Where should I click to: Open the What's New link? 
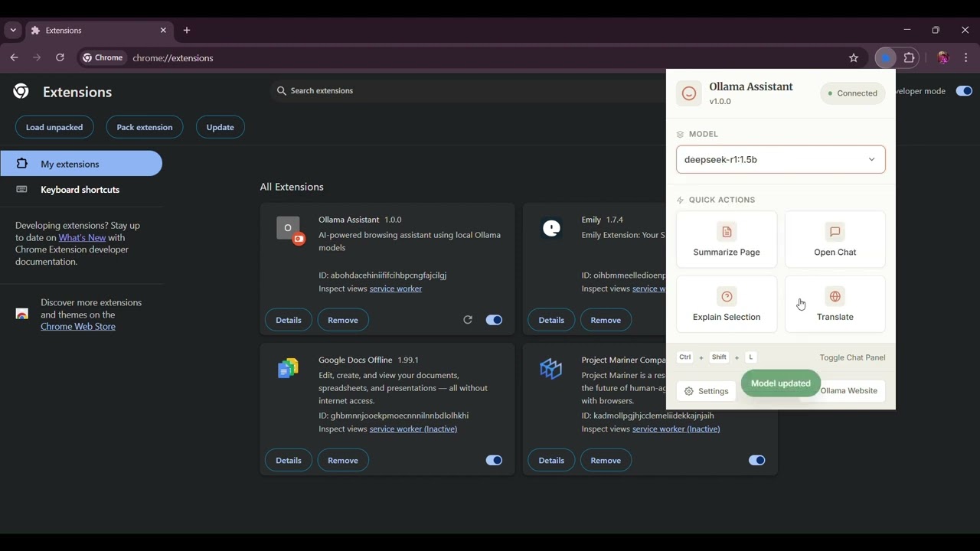(x=82, y=238)
